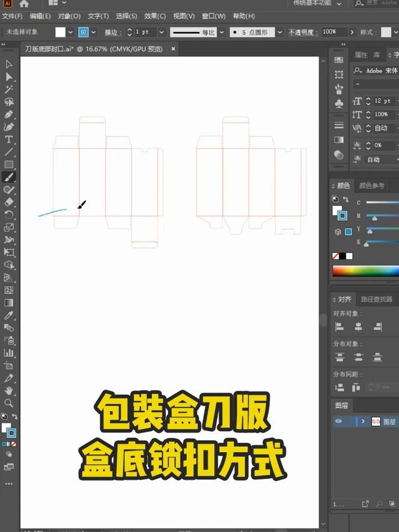Screen dimensions: 399x532
Task: Open the stroke weight dropdown
Action: coord(161,32)
